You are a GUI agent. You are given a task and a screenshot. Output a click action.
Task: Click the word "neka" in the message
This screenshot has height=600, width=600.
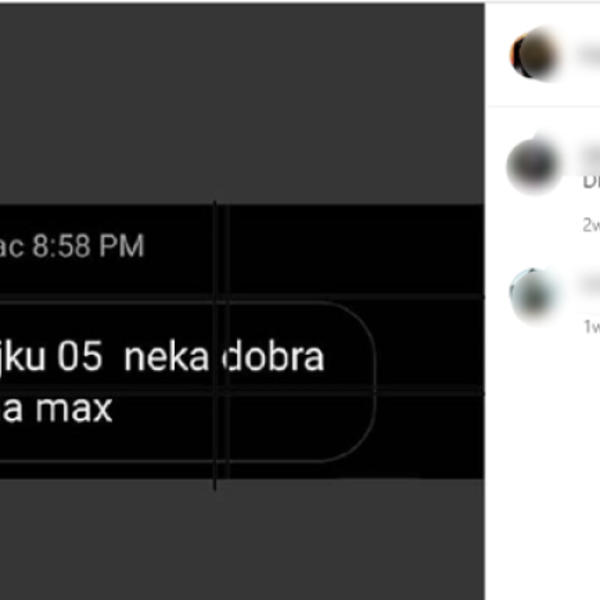[166, 357]
